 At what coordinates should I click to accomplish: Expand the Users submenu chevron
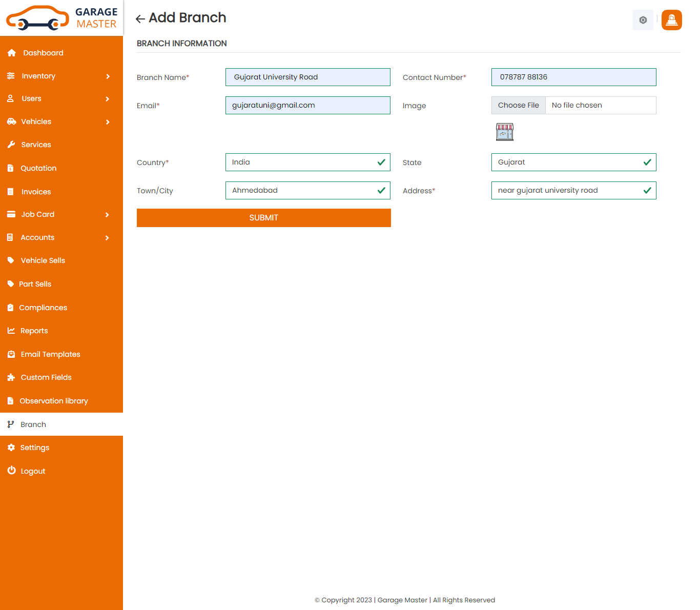pos(108,99)
